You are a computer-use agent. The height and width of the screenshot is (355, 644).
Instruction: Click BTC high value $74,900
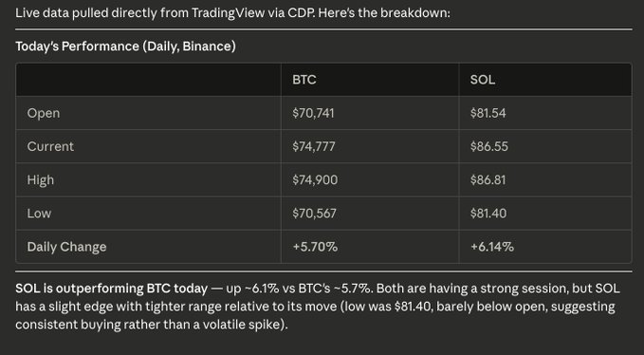(315, 180)
